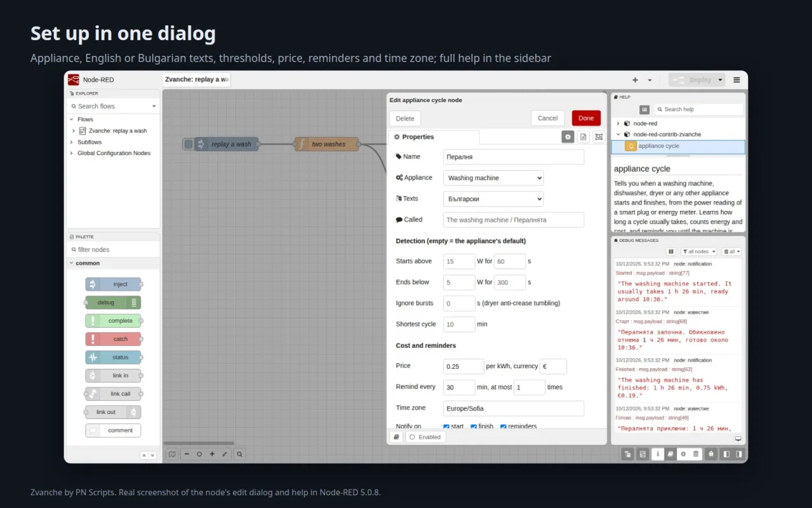The width and height of the screenshot is (812, 508).
Task: Toggle the navigator map icon in footer
Action: pos(172,454)
